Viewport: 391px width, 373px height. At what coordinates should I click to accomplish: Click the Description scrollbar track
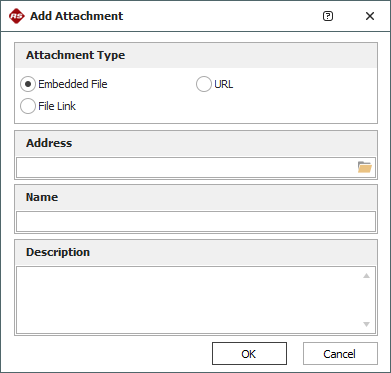tap(366, 300)
